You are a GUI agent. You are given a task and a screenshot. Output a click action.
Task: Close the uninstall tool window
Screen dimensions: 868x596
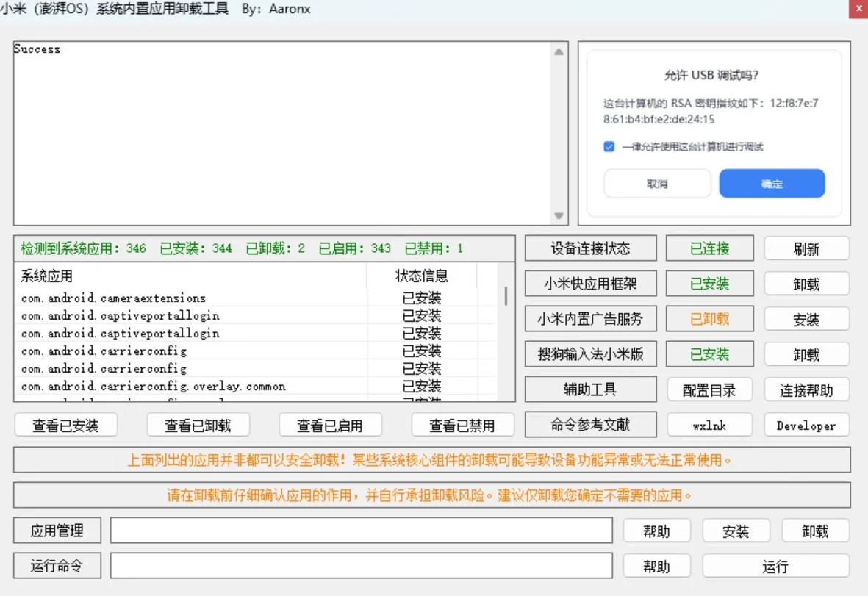(858, 8)
